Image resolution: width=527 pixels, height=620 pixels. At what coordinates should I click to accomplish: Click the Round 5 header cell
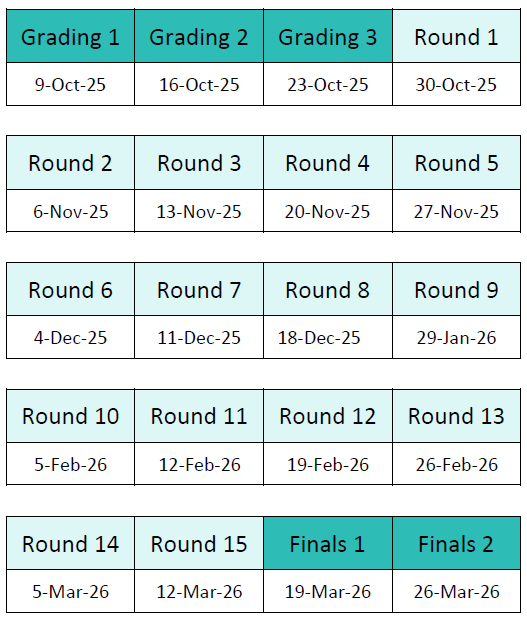click(456, 163)
